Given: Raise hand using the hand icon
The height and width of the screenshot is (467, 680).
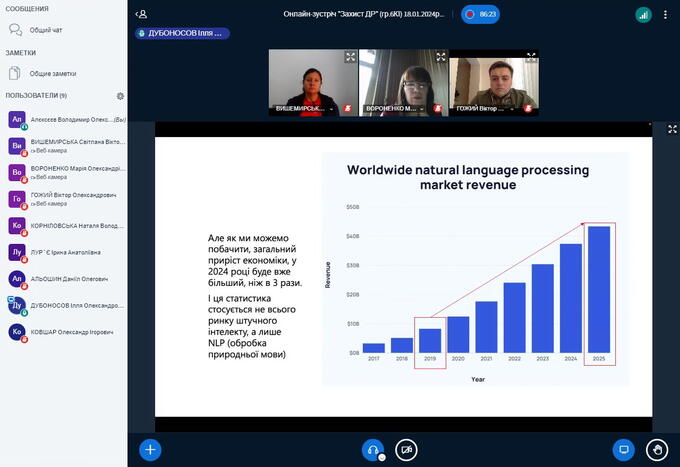Looking at the screenshot, I should pos(657,449).
